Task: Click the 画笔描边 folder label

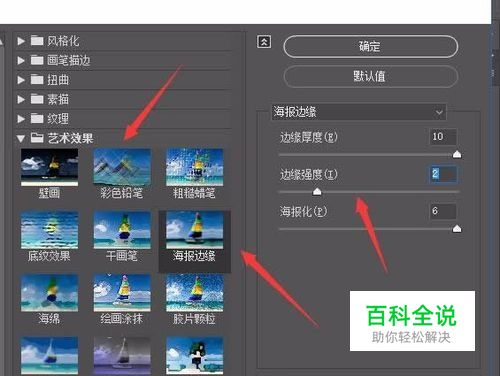Action: click(69, 60)
